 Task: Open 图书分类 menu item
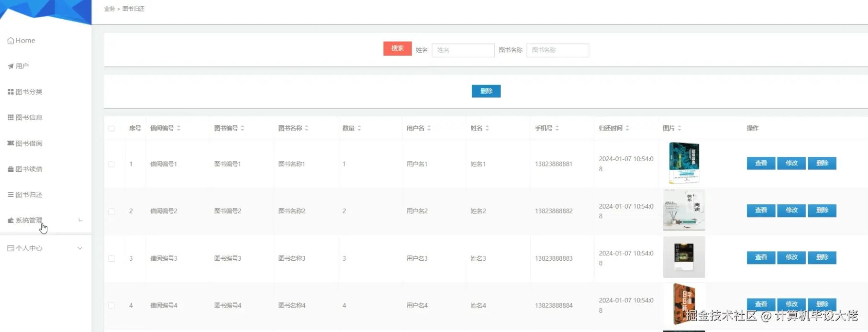point(29,92)
